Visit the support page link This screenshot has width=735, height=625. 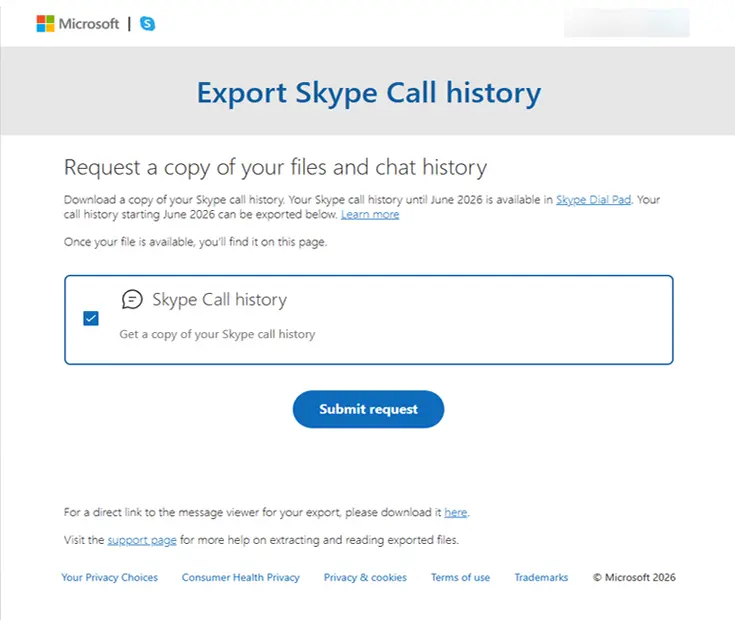(x=142, y=540)
